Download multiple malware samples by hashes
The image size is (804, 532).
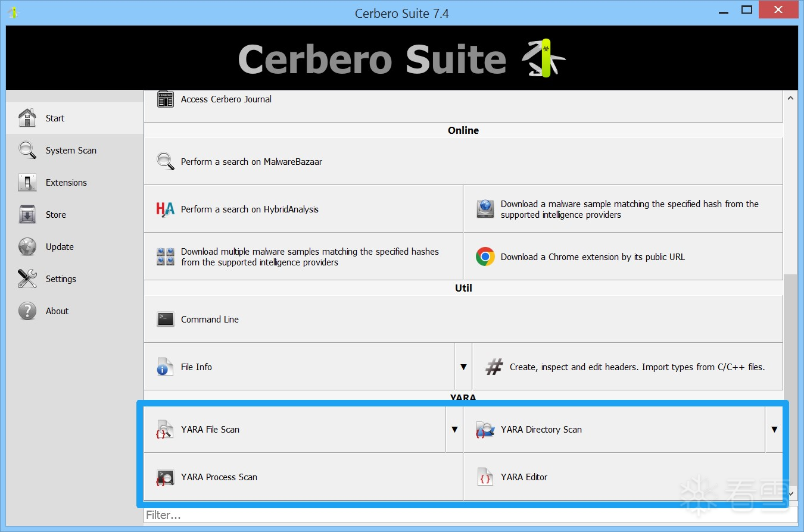[x=303, y=256]
